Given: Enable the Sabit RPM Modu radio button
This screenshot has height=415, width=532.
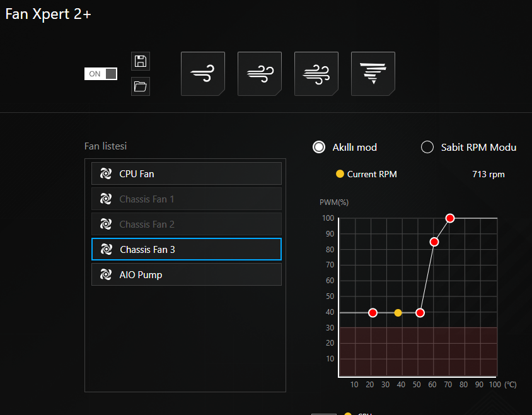Looking at the screenshot, I should coord(427,147).
